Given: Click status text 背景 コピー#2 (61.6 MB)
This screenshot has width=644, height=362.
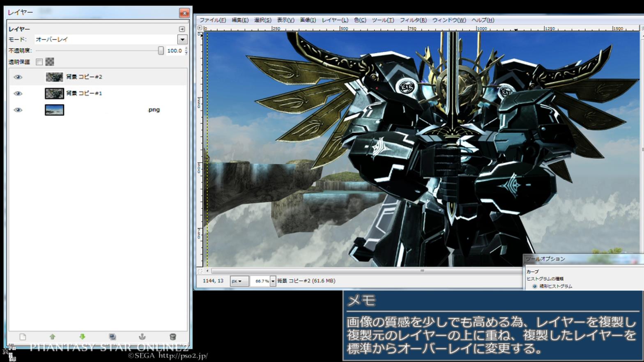Looking at the screenshot, I should click(306, 281).
